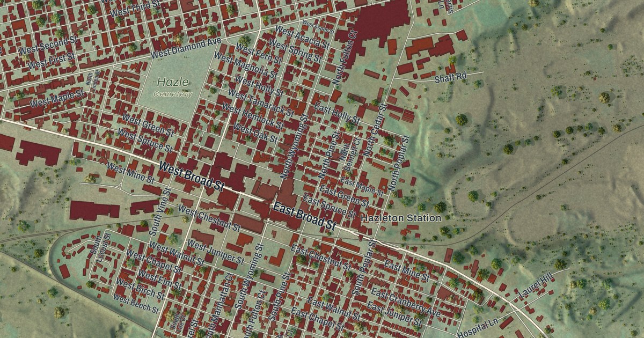Click the West Magnolia St label
Image resolution: width=644 pixels, height=338 pixels.
(245, 65)
